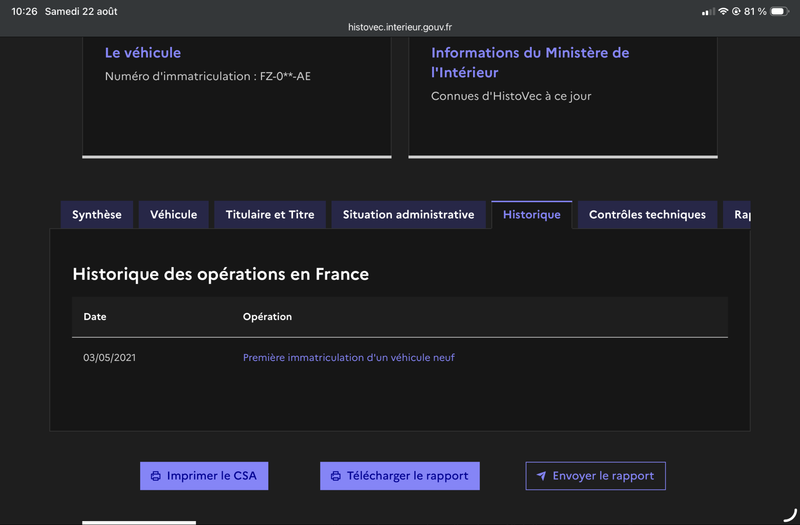
Task: Click the Télécharger le rapport button
Action: tap(399, 476)
